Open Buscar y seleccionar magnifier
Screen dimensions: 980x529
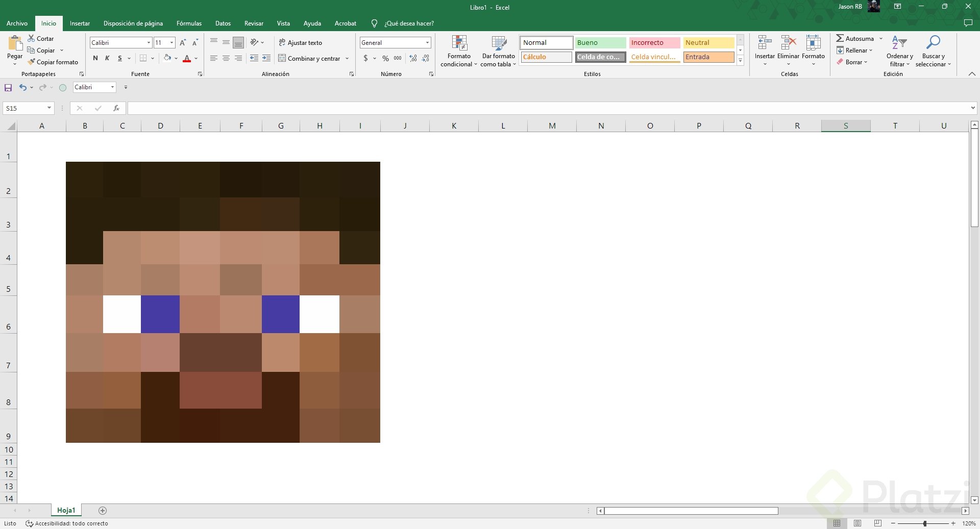(x=933, y=51)
